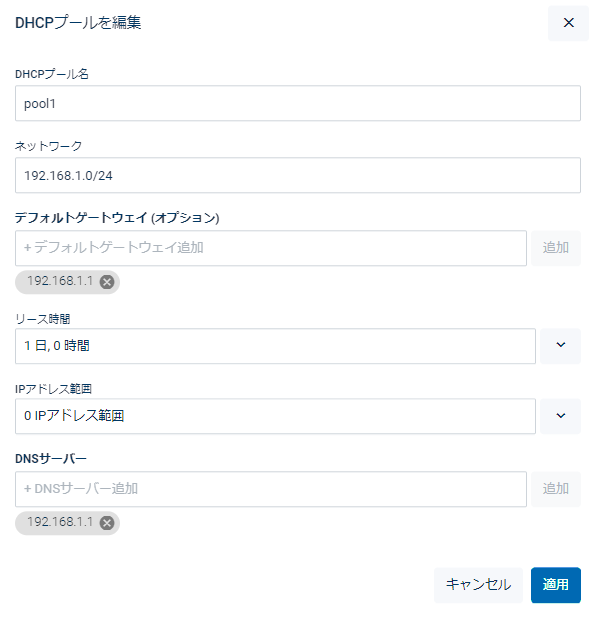Open the 1 日, 0 時間 lease field

[x=275, y=346]
